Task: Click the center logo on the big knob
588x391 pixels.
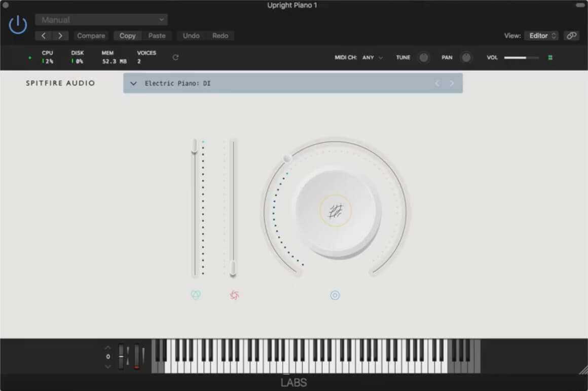Action: click(336, 211)
